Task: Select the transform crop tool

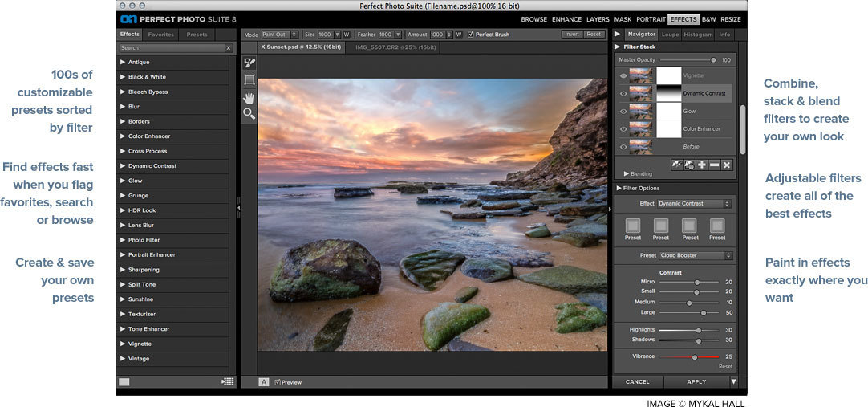Action: [249, 79]
